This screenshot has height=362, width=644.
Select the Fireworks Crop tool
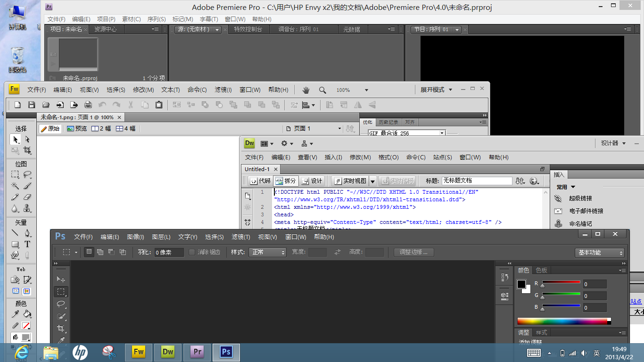pyautogui.click(x=27, y=151)
